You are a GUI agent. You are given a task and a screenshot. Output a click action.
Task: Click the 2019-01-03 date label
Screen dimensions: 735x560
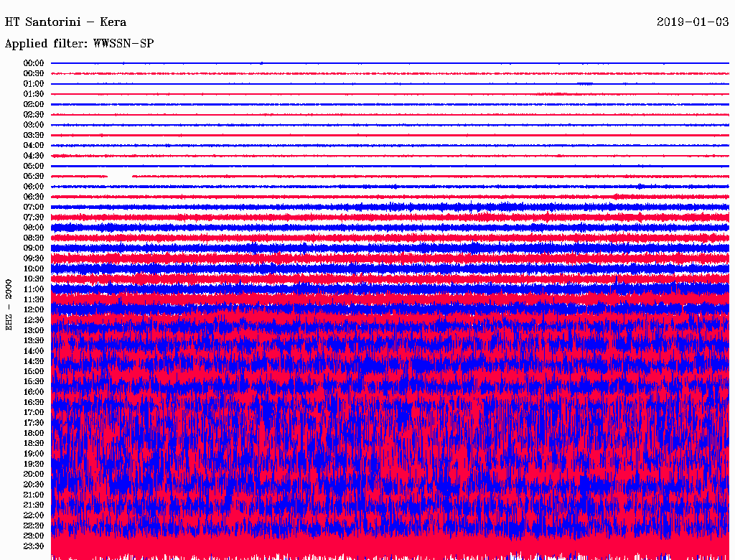(693, 22)
